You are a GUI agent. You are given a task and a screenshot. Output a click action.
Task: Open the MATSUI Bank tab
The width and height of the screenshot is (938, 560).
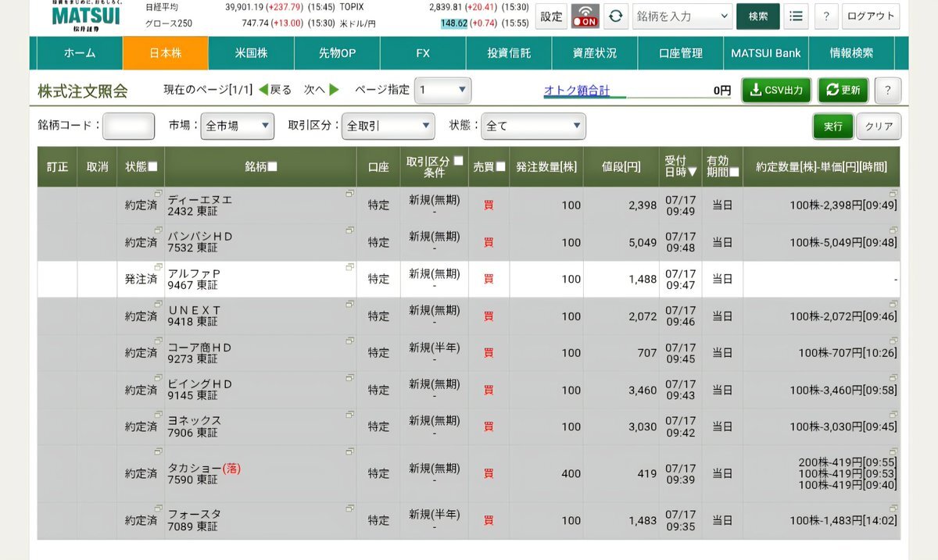766,53
